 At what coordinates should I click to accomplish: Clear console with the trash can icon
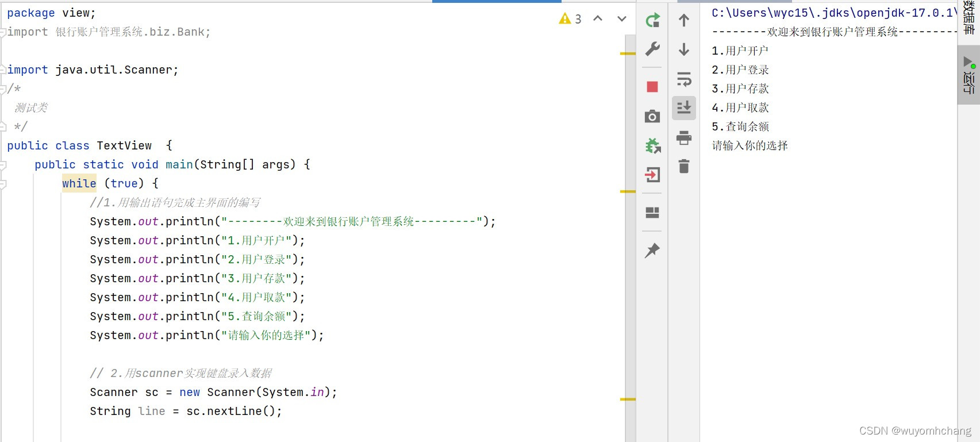684,166
